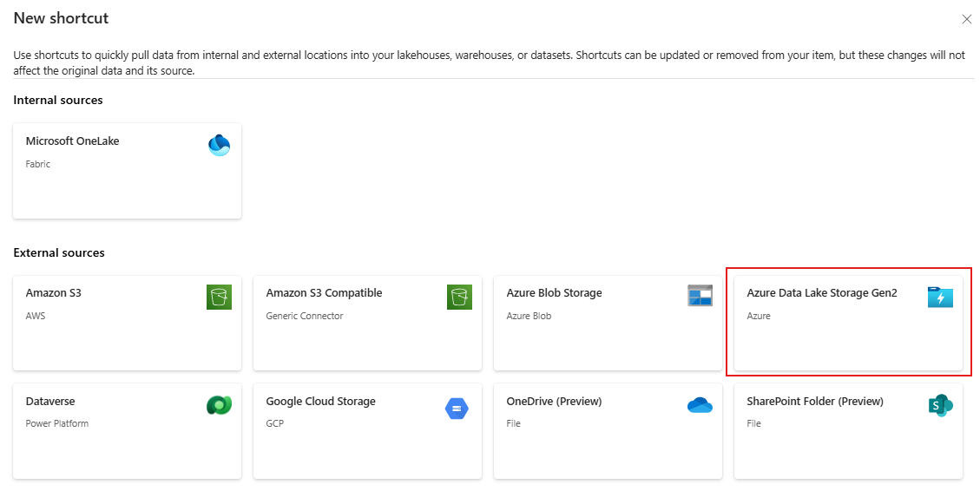Click the OneDrive cloud icon
Screen dimensions: 980x504
(700, 405)
